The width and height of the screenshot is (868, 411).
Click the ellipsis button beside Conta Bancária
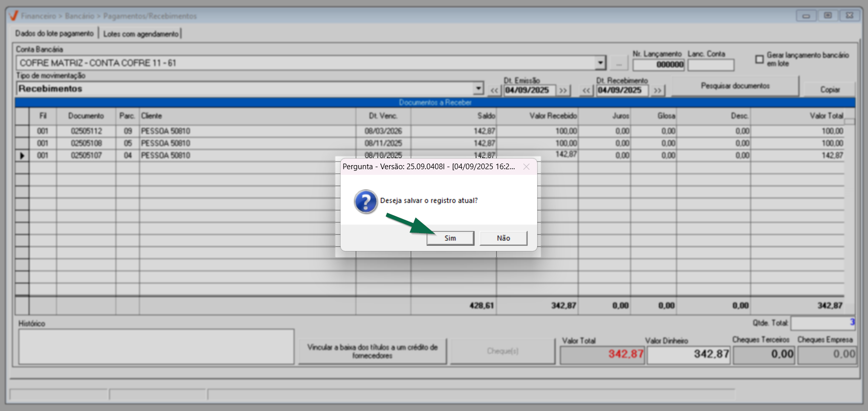click(x=619, y=63)
